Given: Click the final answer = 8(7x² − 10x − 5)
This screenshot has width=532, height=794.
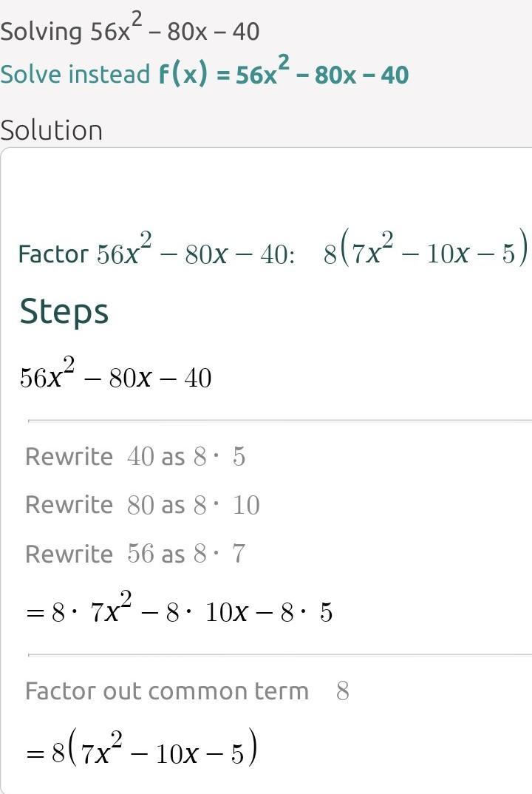Looking at the screenshot, I should tap(141, 753).
